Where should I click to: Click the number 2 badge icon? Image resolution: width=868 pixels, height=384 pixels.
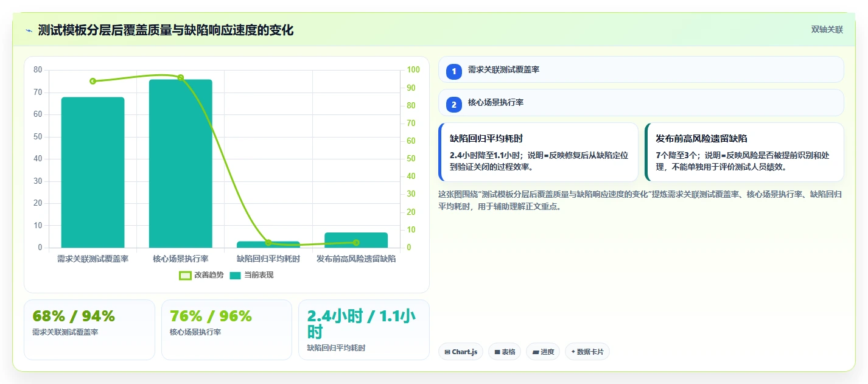pyautogui.click(x=453, y=104)
